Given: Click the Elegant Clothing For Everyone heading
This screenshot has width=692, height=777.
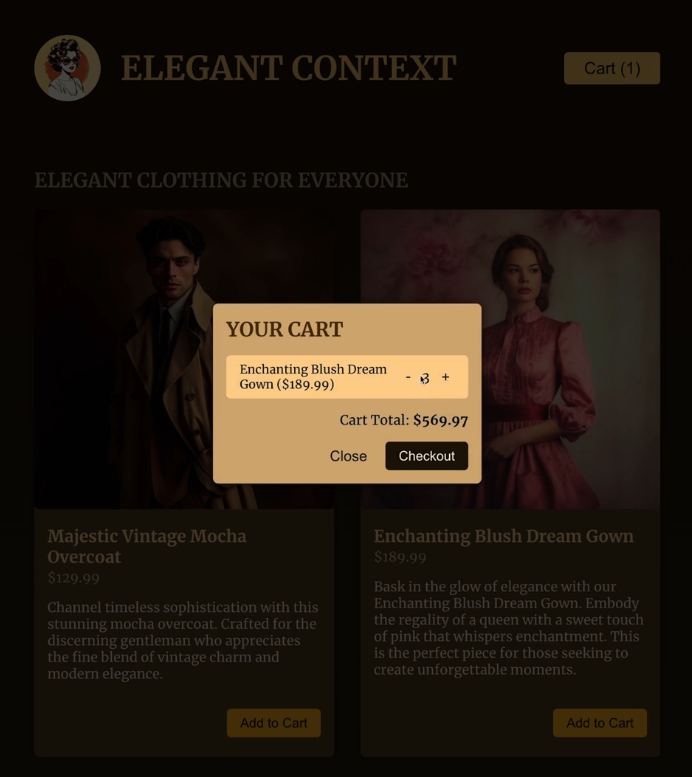Looking at the screenshot, I should pos(221,181).
